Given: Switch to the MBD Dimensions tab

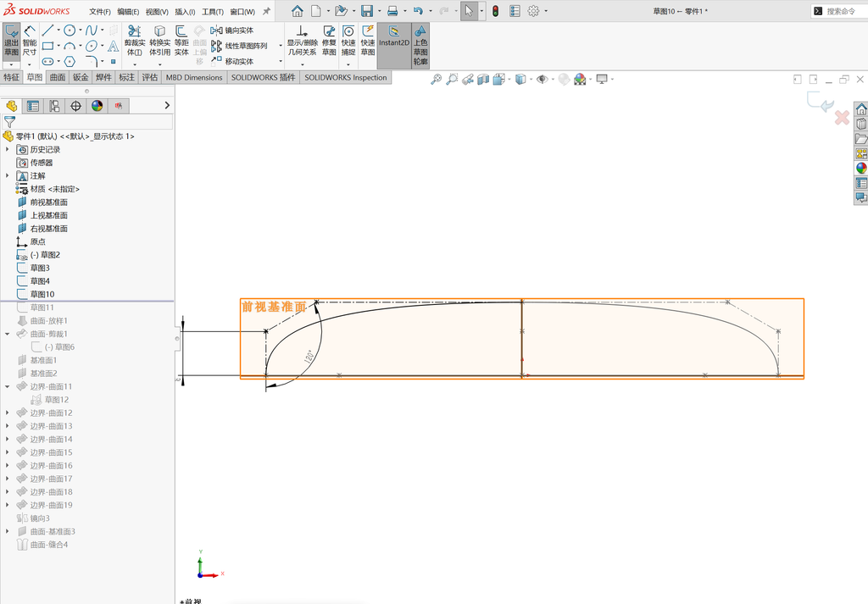Looking at the screenshot, I should tap(194, 77).
